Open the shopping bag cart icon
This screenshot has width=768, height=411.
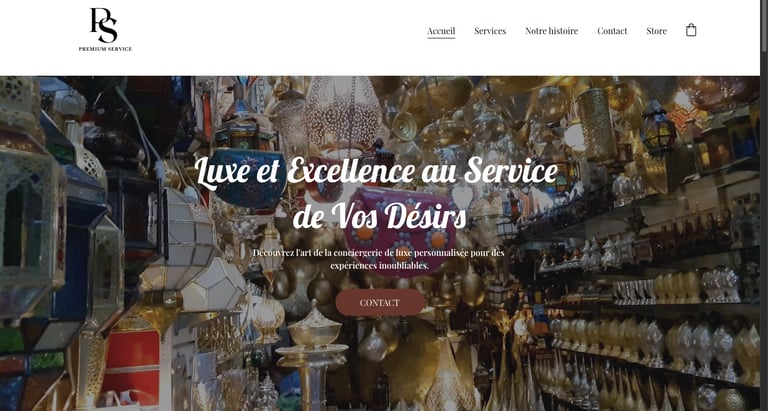(x=691, y=30)
